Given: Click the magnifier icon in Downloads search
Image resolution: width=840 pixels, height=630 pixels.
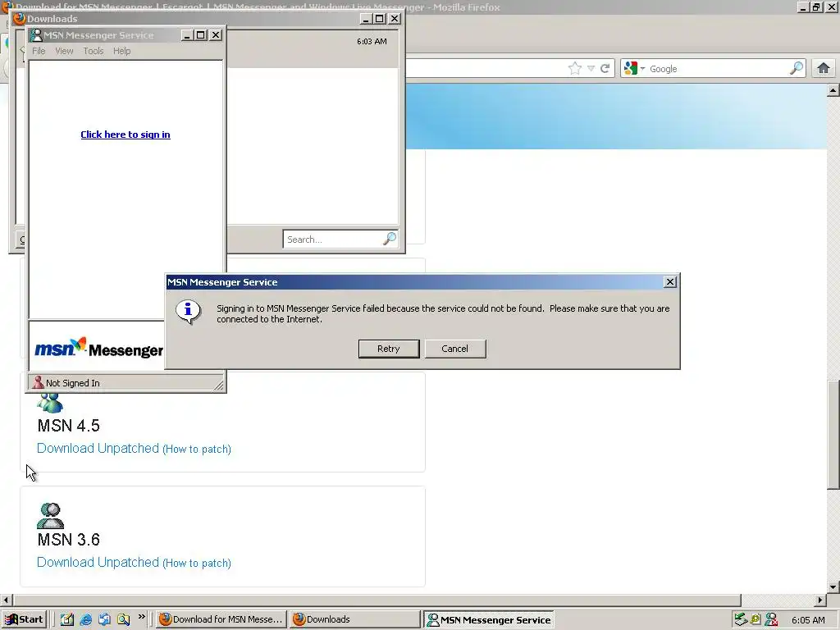Looking at the screenshot, I should [x=390, y=239].
